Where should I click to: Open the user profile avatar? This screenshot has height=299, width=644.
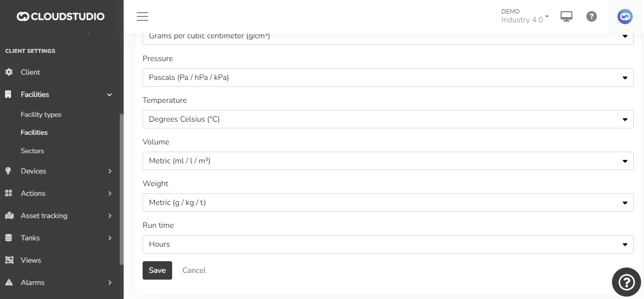point(625,16)
